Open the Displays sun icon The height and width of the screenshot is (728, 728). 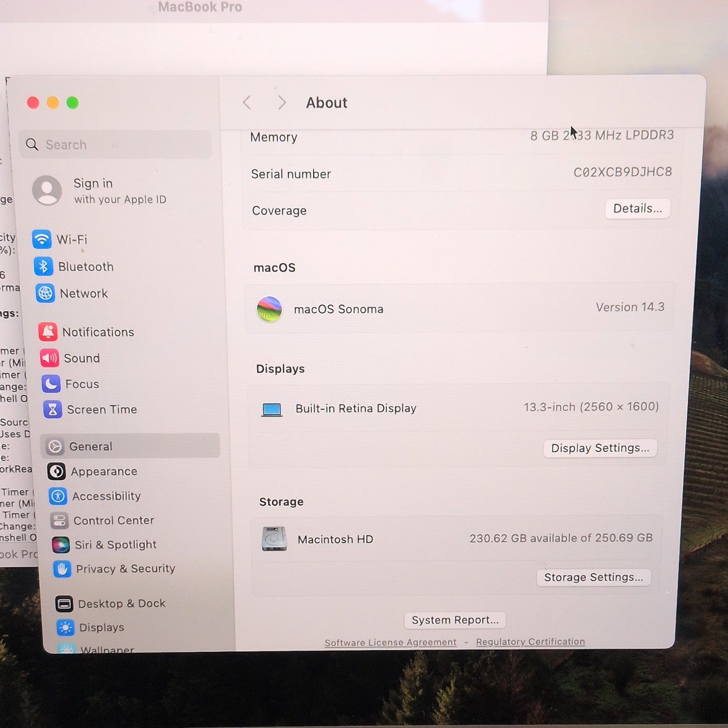[65, 628]
